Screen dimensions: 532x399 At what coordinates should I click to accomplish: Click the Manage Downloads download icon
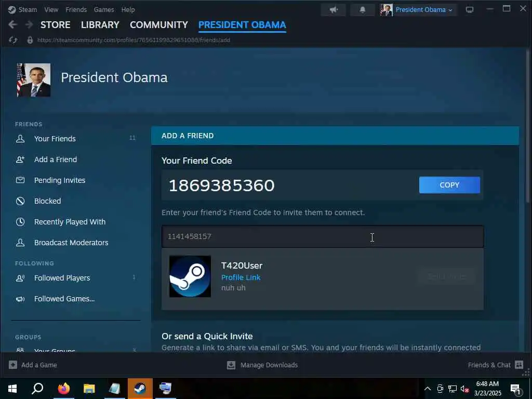231,365
